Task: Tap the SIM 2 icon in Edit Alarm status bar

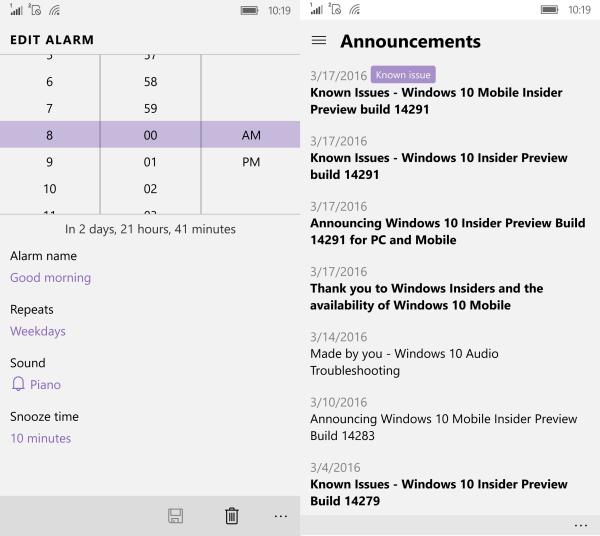Action: tap(34, 10)
